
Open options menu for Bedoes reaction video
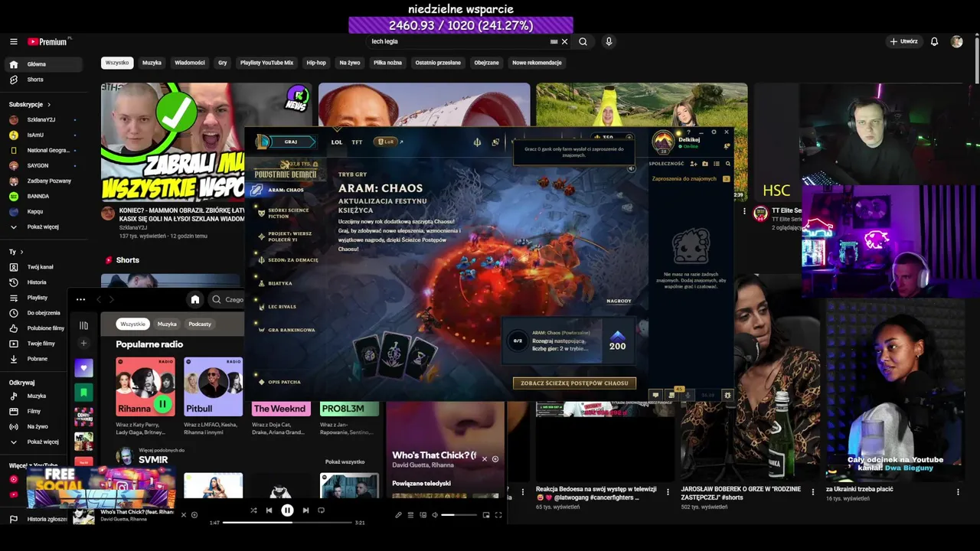(668, 491)
